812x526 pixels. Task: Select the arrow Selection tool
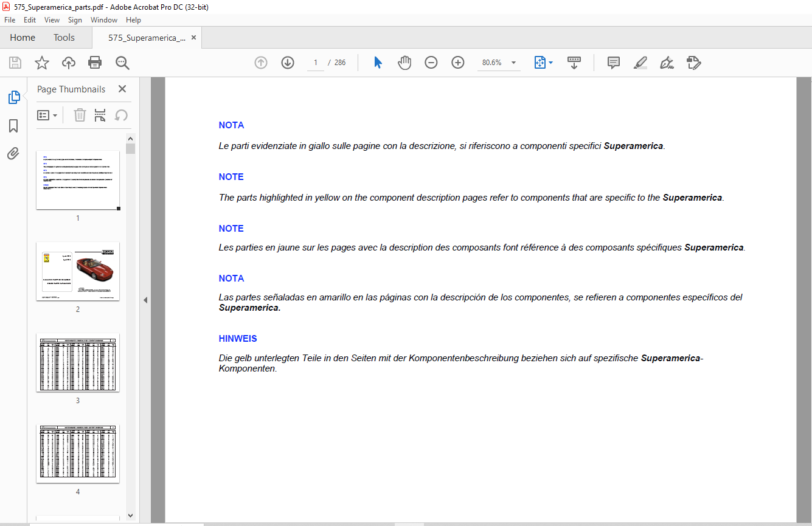click(x=378, y=63)
